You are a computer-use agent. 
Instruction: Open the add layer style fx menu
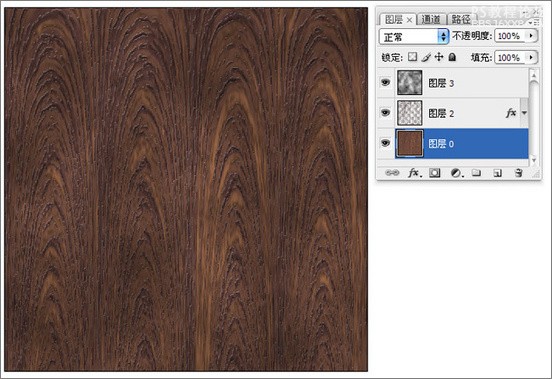pyautogui.click(x=414, y=173)
